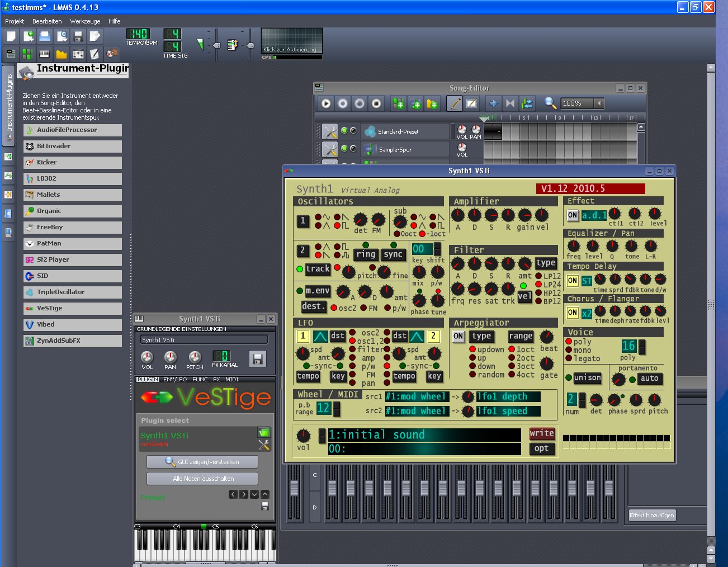Open the Effect type a.d.1 selector

coord(594,215)
